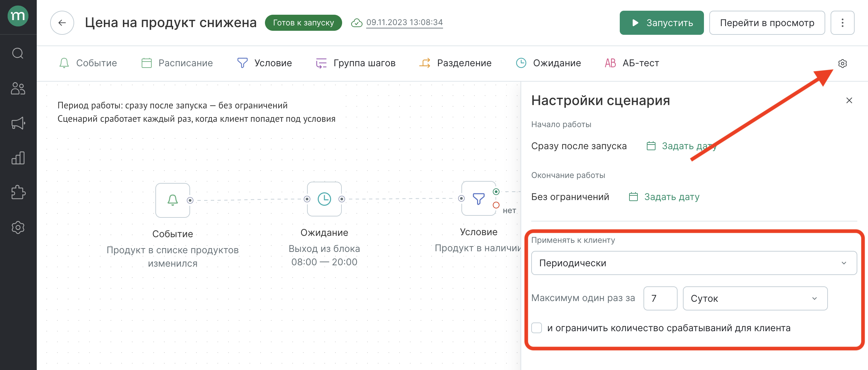
Task: Click the green yes output of Condition
Action: (x=496, y=192)
